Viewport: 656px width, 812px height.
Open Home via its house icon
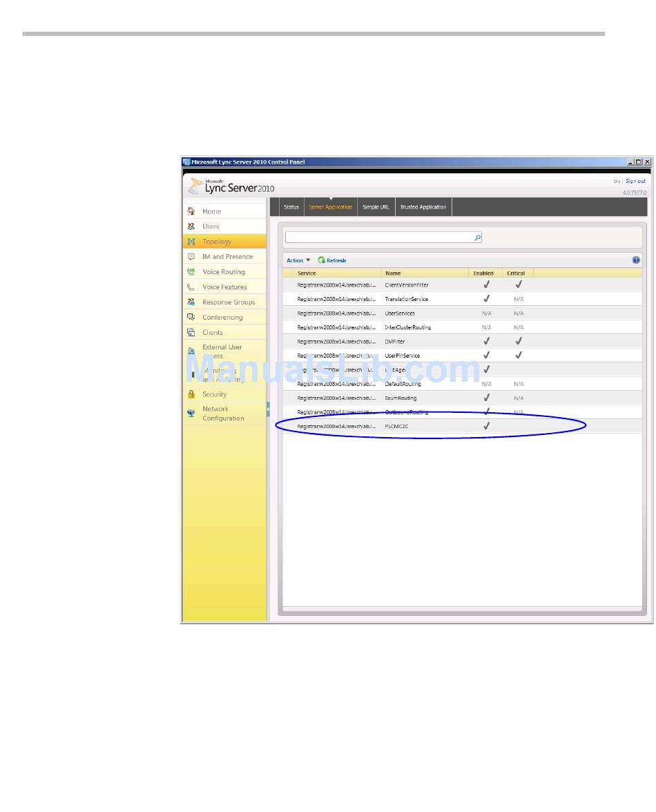[x=191, y=211]
